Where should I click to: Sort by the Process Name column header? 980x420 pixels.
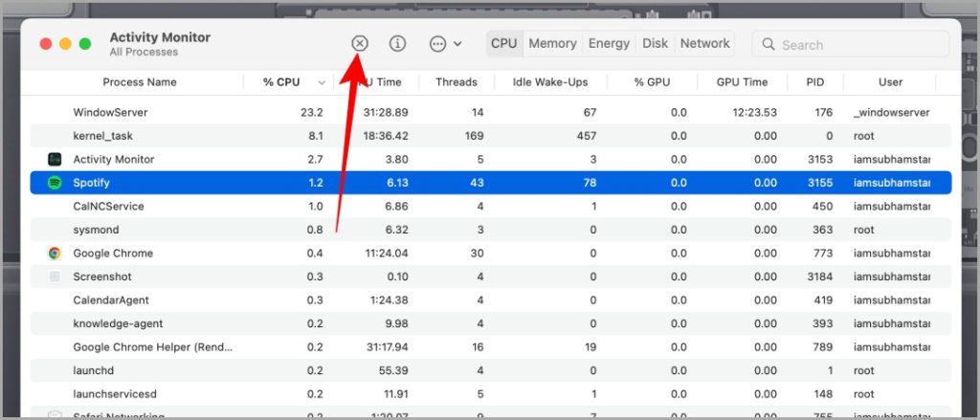point(140,82)
